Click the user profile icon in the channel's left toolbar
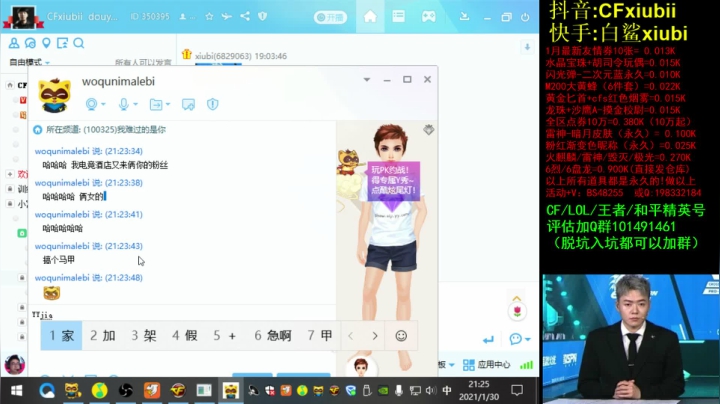The width and height of the screenshot is (720, 404). [14, 43]
